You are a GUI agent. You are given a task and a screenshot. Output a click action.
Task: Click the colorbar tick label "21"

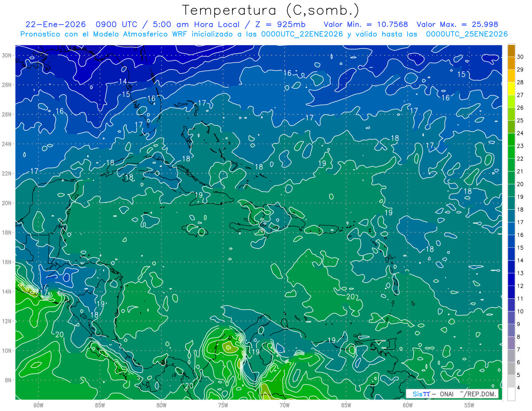coord(520,172)
